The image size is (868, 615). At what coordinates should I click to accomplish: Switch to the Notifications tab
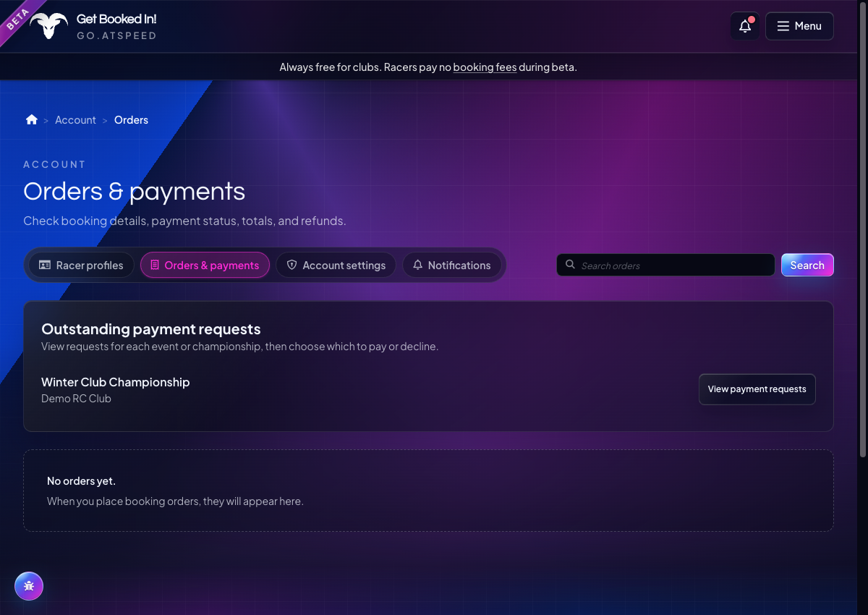pos(451,265)
